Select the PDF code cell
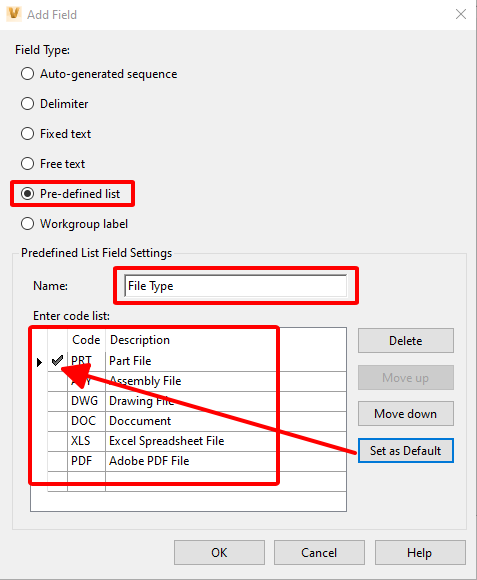This screenshot has height=580, width=477. click(87, 461)
